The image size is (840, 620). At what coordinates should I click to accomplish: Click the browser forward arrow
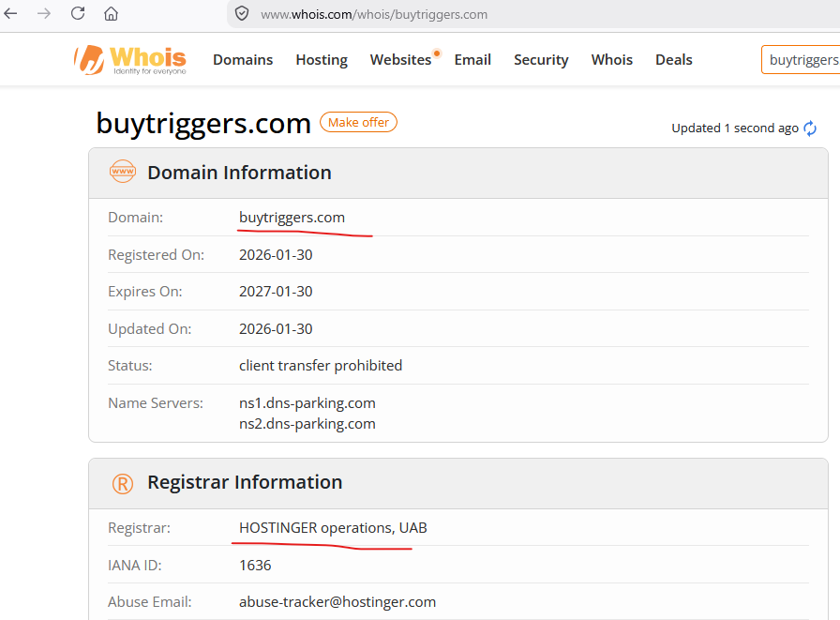tap(44, 13)
